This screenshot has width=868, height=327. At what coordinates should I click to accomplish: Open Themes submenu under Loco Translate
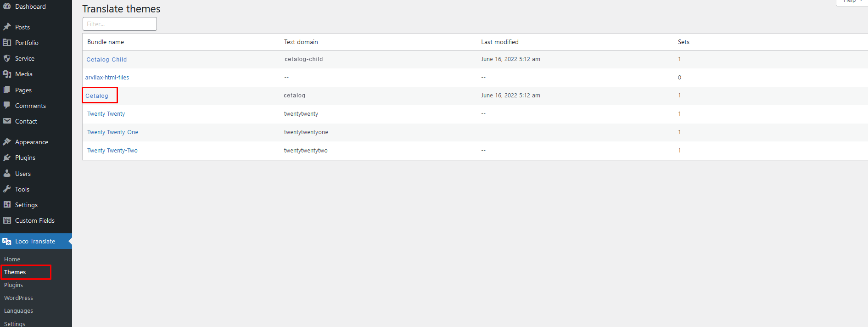click(x=15, y=272)
